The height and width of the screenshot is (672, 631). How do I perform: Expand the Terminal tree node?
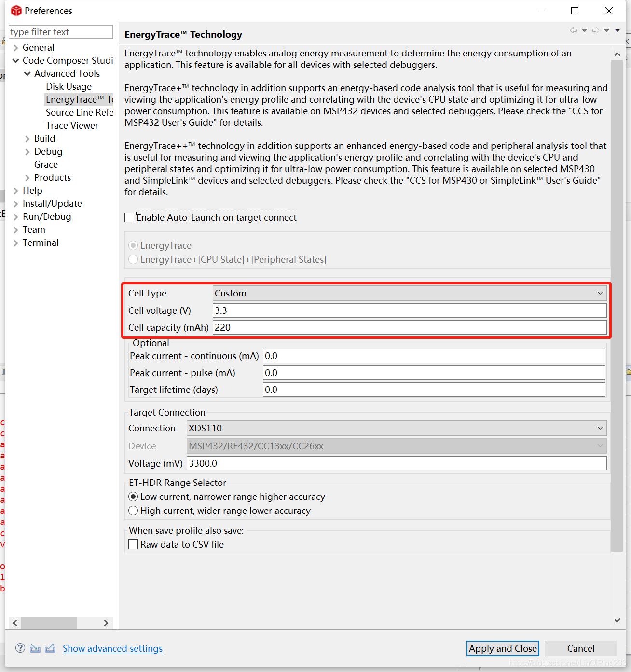16,243
